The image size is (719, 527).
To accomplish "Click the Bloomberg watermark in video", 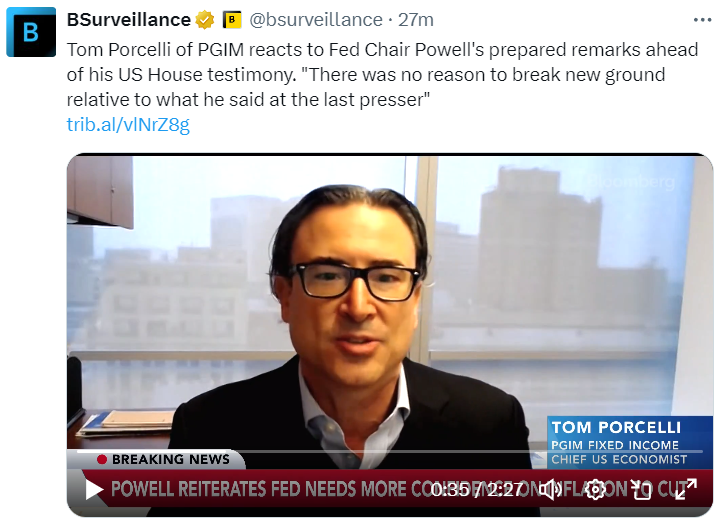I will pyautogui.click(x=631, y=182).
